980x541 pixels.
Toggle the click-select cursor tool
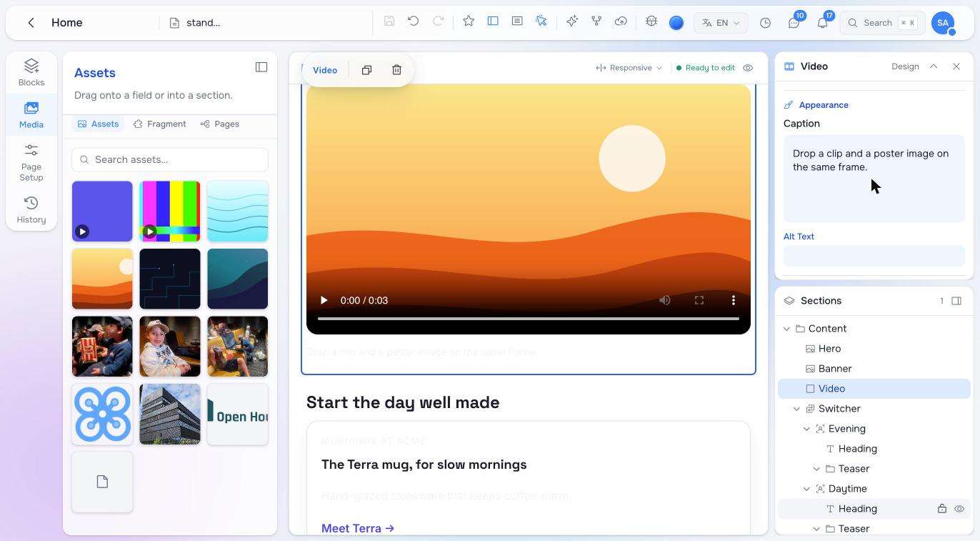pyautogui.click(x=541, y=21)
